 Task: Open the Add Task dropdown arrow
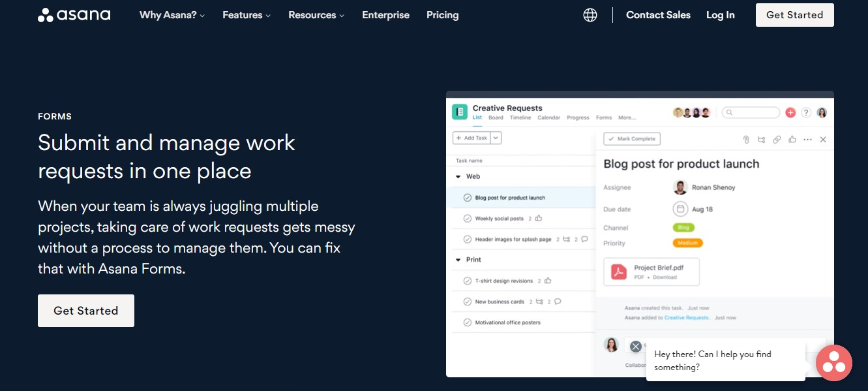point(496,138)
